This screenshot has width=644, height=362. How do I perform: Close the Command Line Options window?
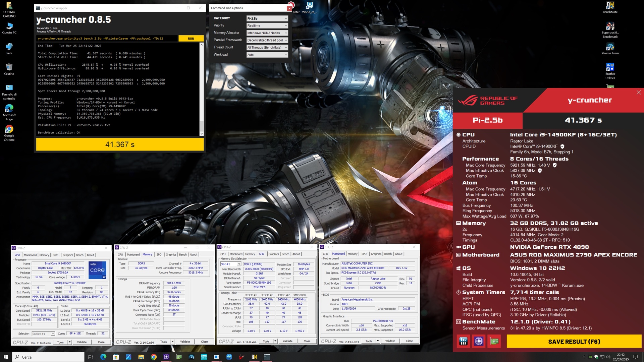click(289, 8)
